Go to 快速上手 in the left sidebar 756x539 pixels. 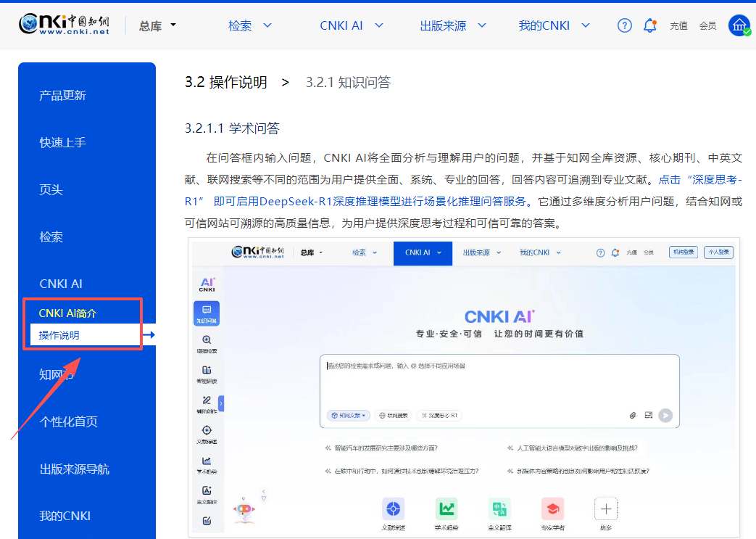pos(62,143)
